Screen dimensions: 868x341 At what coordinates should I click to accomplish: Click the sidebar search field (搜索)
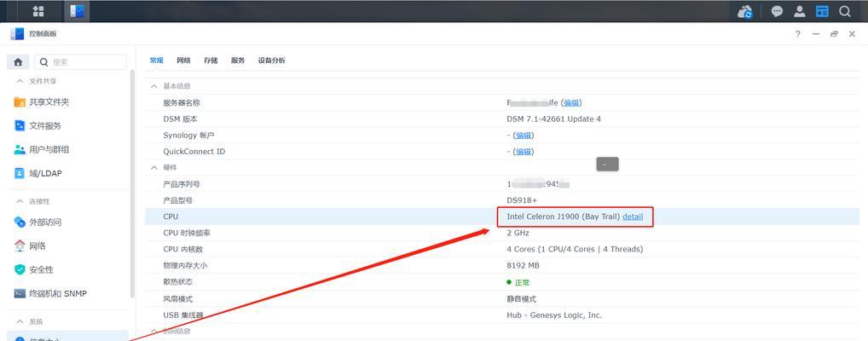[80, 62]
